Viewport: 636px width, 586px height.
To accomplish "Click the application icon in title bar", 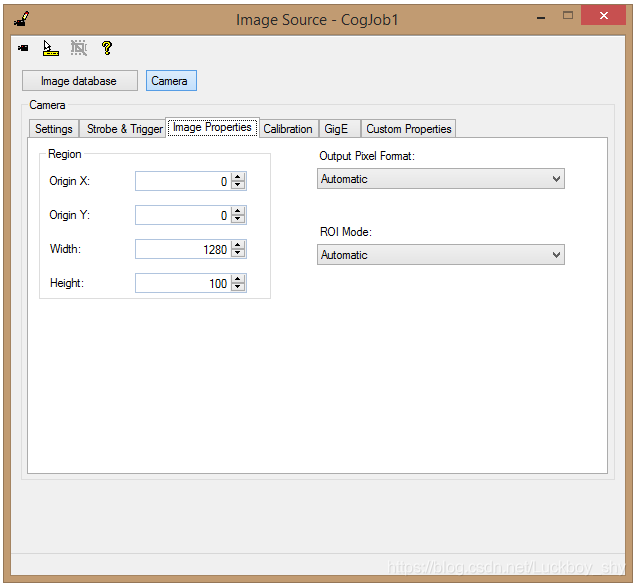I will [x=21, y=19].
